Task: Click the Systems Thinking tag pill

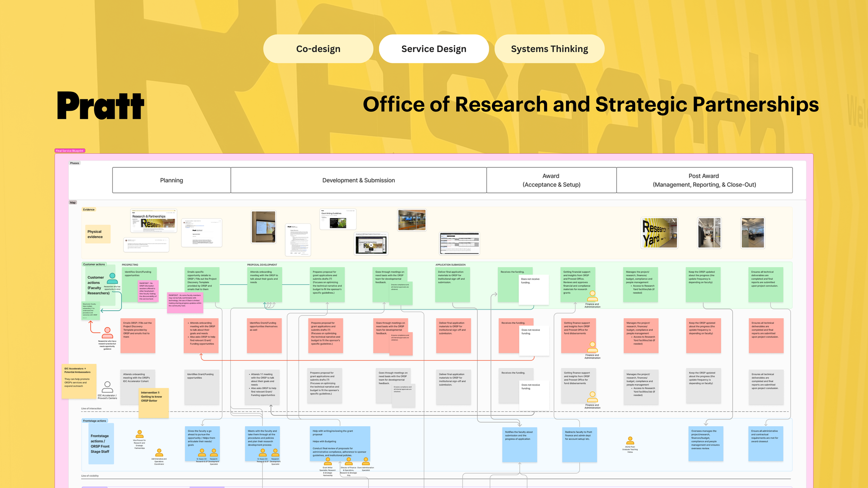Action: point(549,49)
